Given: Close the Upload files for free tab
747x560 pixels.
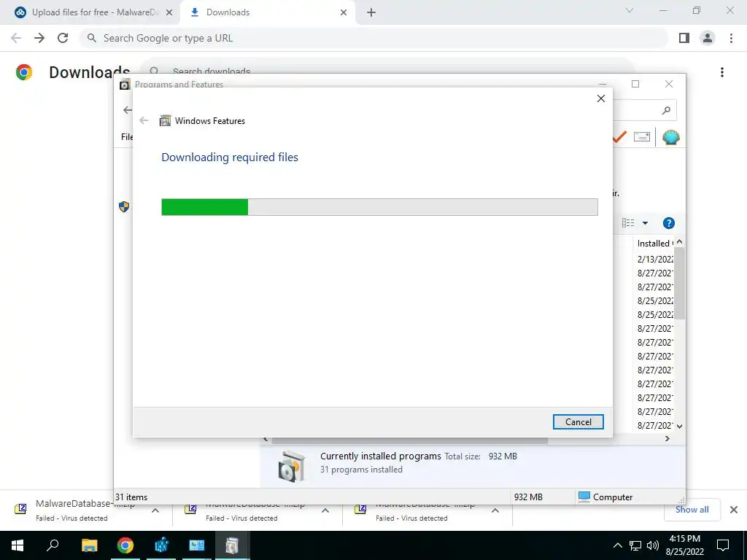Looking at the screenshot, I should 169,12.
